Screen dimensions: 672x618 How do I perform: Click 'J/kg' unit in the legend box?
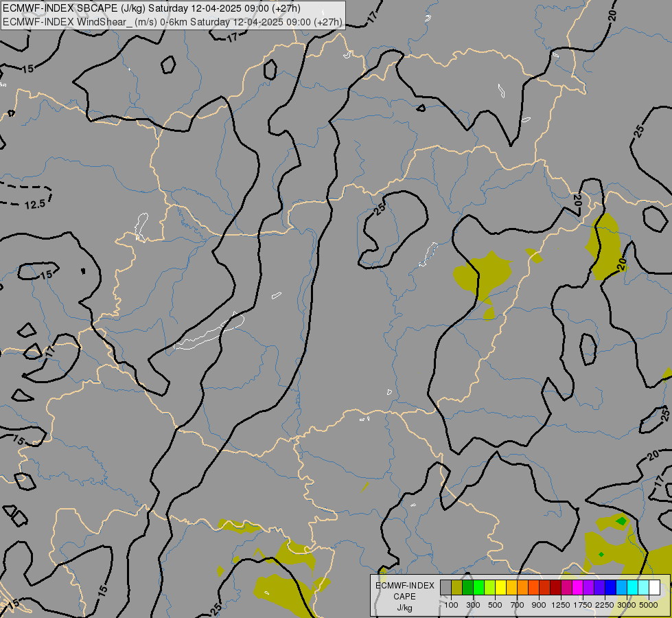[x=404, y=608]
